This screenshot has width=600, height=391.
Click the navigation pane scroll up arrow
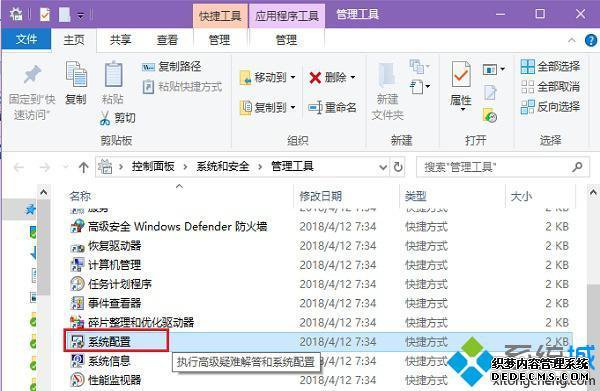(x=44, y=192)
